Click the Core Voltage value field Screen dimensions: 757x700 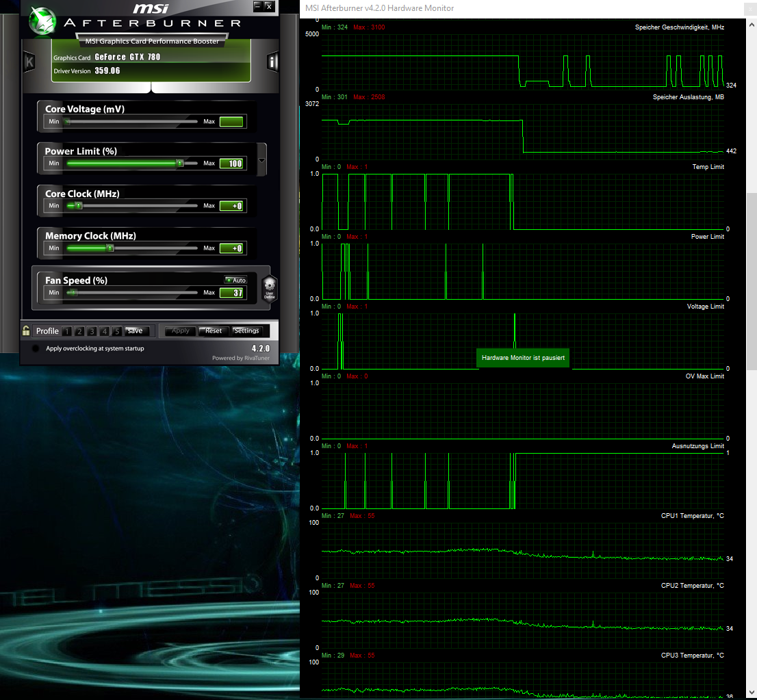tap(231, 122)
